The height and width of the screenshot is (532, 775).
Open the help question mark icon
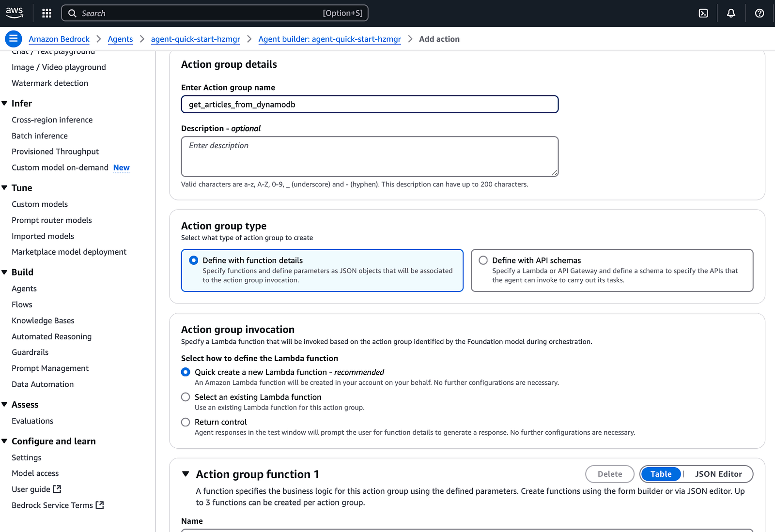coord(759,13)
